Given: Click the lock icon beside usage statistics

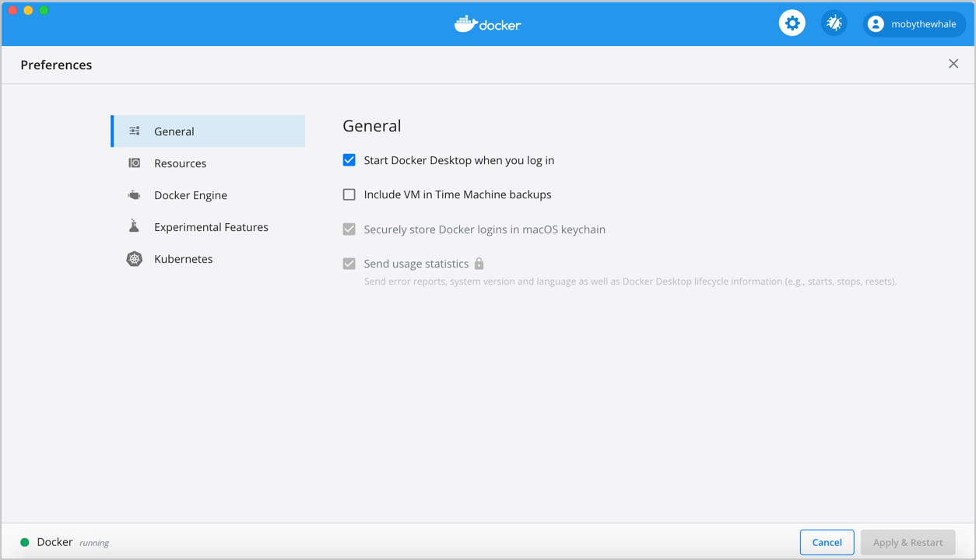Looking at the screenshot, I should point(479,264).
